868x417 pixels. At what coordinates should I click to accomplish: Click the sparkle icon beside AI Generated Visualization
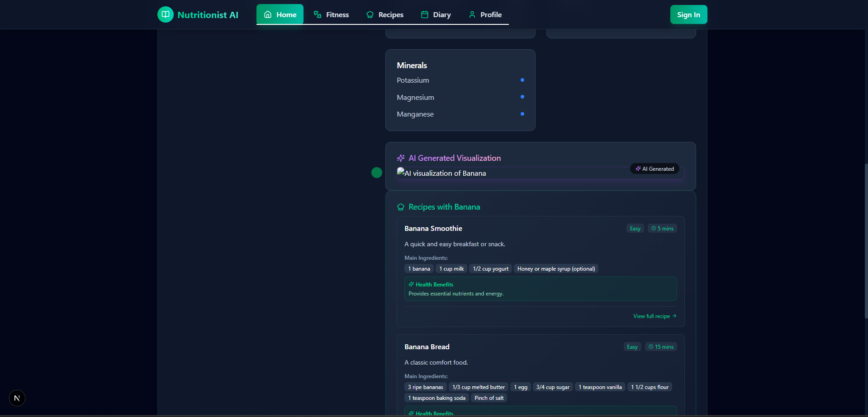pyautogui.click(x=401, y=158)
